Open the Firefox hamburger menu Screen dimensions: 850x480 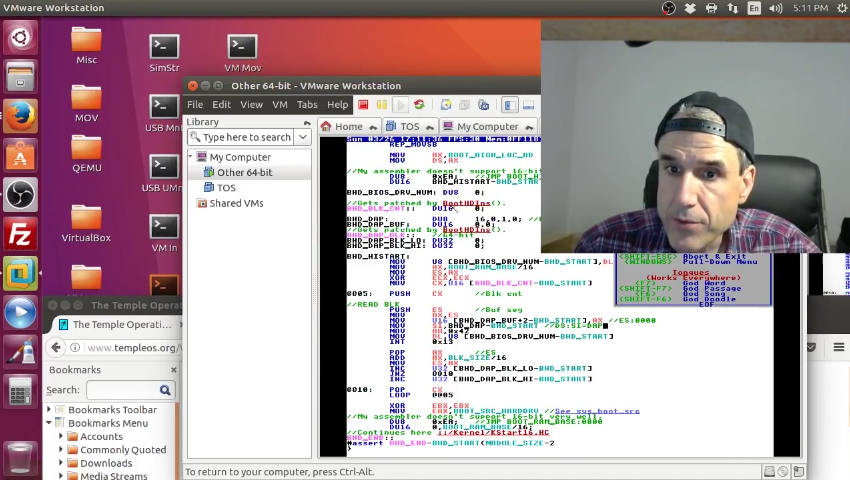(839, 347)
